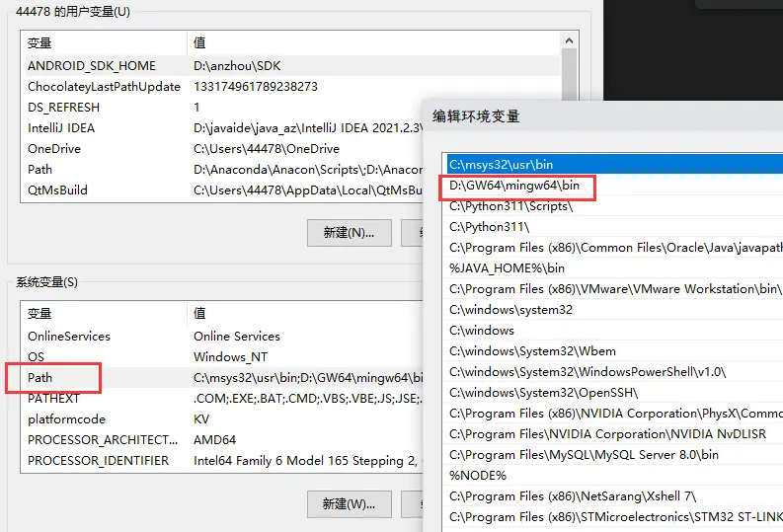Click 新建(W)... button under system variables

[349, 503]
